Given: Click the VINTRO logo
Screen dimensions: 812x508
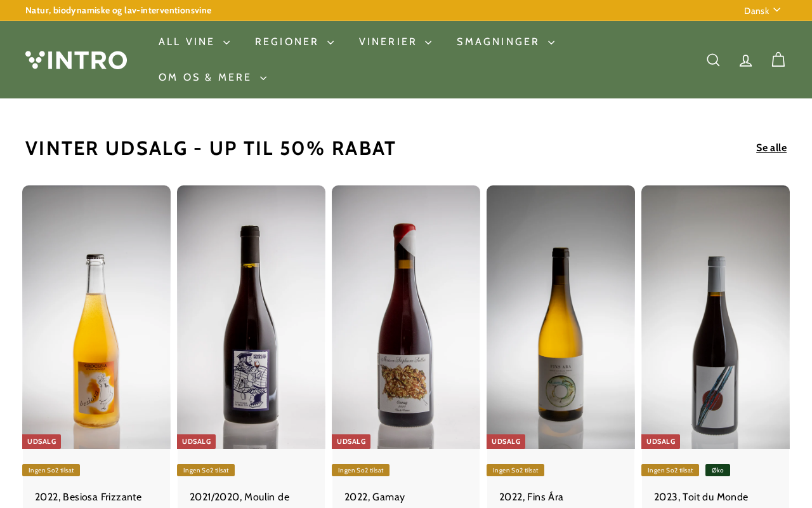Looking at the screenshot, I should [76, 60].
